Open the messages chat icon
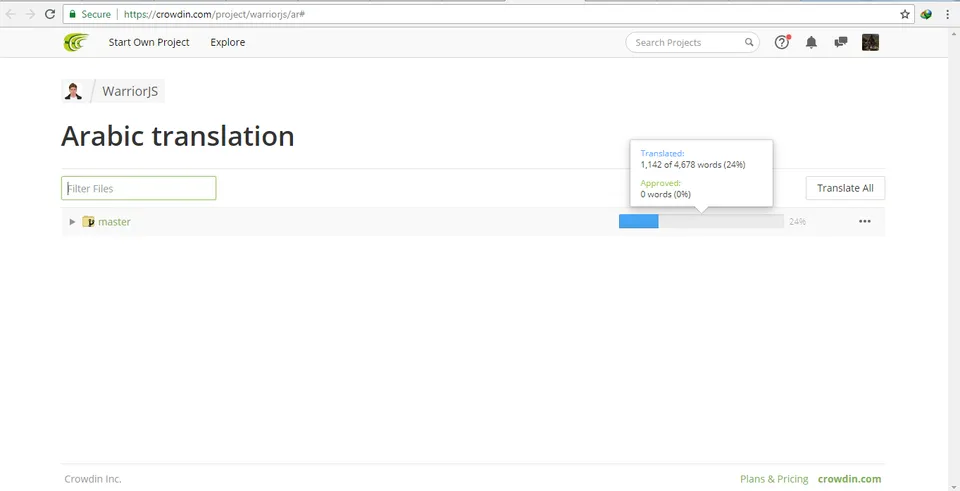 coord(841,42)
